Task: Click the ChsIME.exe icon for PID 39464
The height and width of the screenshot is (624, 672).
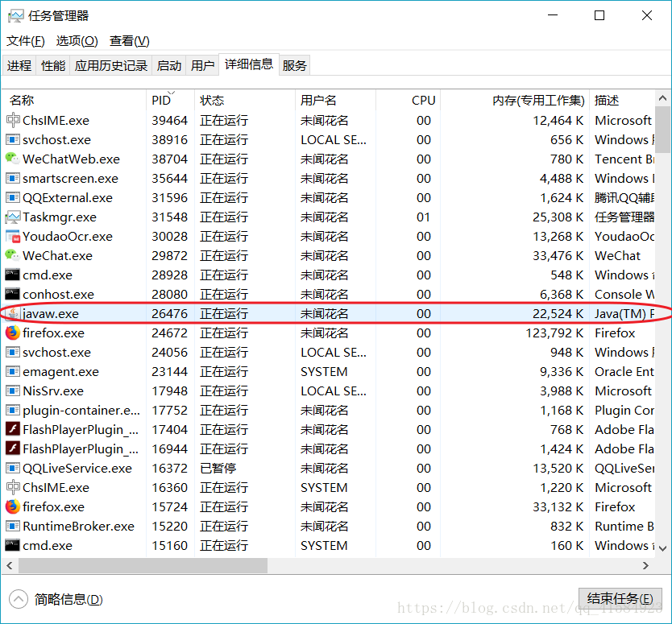Action: click(x=13, y=120)
